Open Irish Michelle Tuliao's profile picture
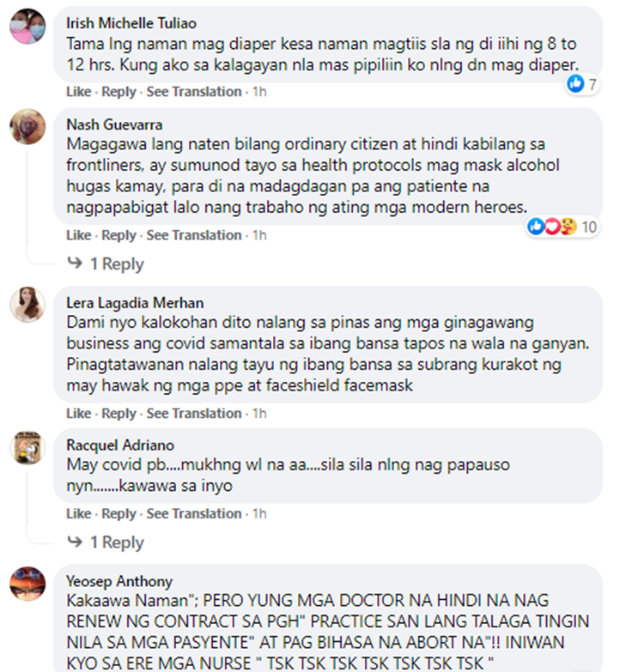The height and width of the screenshot is (672, 644). pos(27,26)
